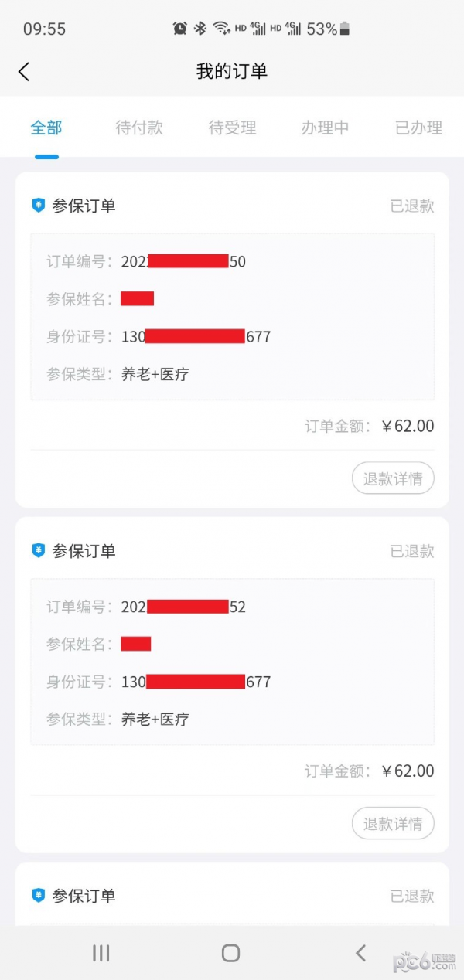This screenshot has width=464, height=980.
Task: Show the 已办理 tab
Action: pyautogui.click(x=418, y=128)
